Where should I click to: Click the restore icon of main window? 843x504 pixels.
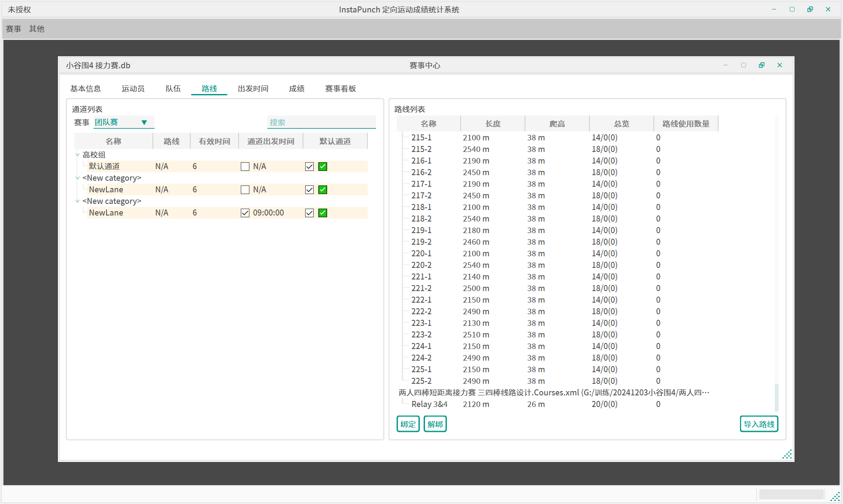click(x=810, y=9)
